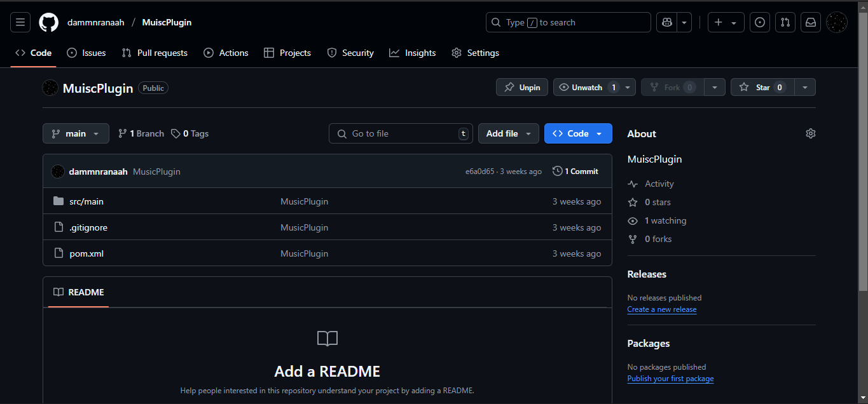
Task: Click the dammnranaah owner link in breadcrumb
Action: [96, 22]
